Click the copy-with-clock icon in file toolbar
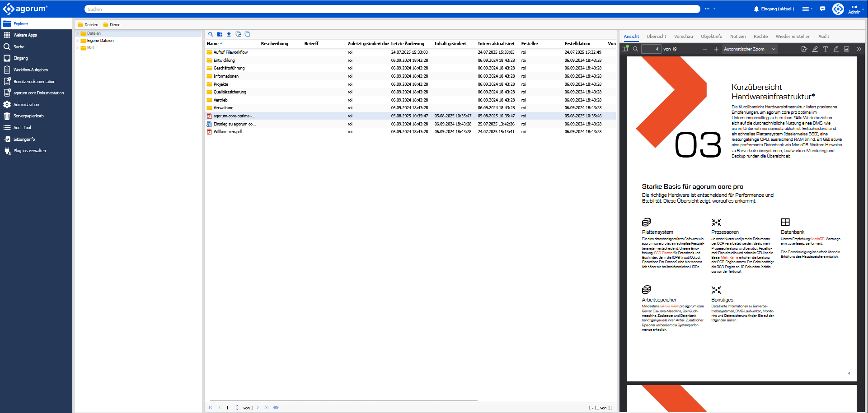The width and height of the screenshot is (868, 413). (238, 34)
